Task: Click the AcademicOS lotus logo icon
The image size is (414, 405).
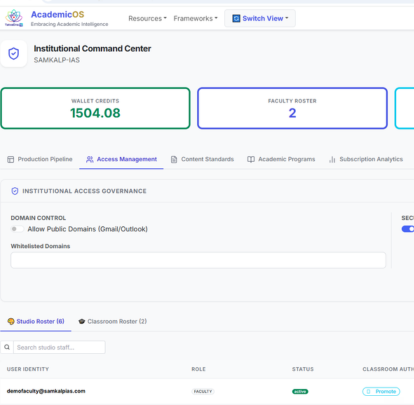Action: tap(14, 18)
